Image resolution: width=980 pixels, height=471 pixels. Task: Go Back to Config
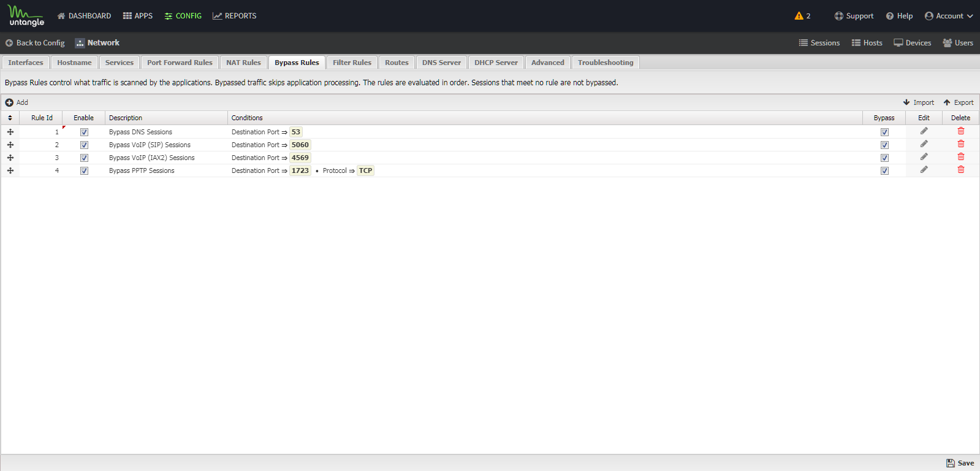35,43
